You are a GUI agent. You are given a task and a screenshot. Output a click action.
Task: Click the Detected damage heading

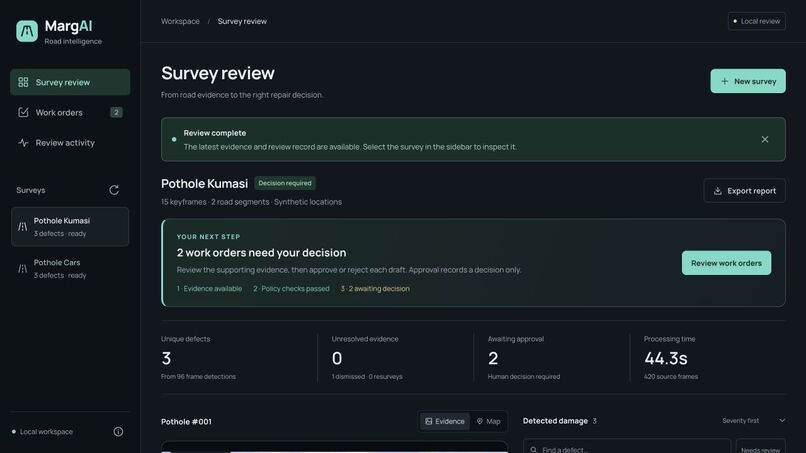[555, 421]
